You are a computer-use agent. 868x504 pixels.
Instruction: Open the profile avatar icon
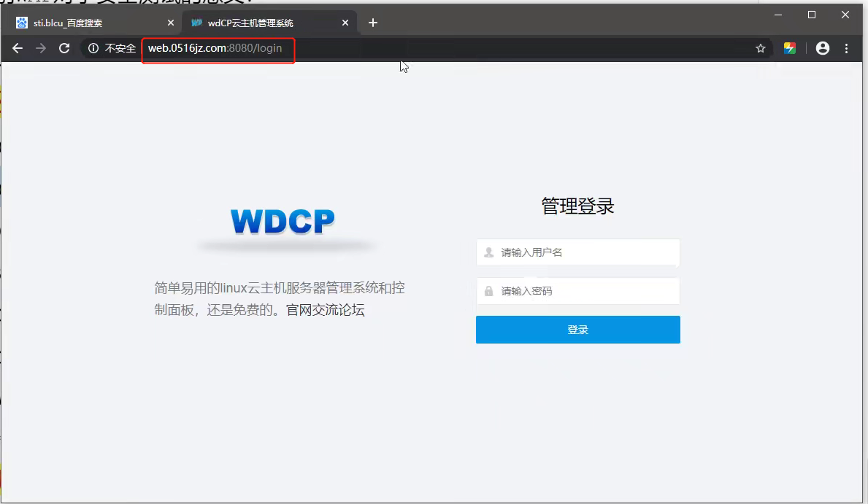coord(823,48)
